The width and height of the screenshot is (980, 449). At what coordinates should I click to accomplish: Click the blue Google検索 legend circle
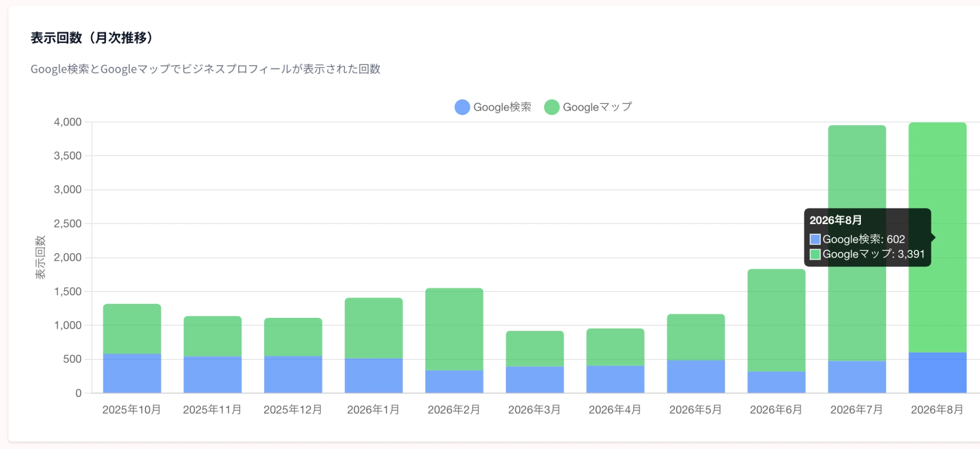coord(462,107)
